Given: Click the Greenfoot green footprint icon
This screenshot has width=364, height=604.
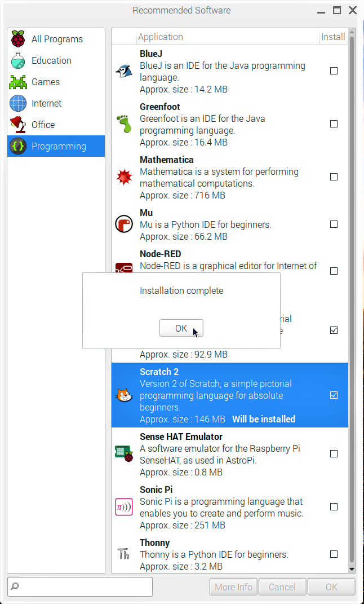Looking at the screenshot, I should [124, 124].
